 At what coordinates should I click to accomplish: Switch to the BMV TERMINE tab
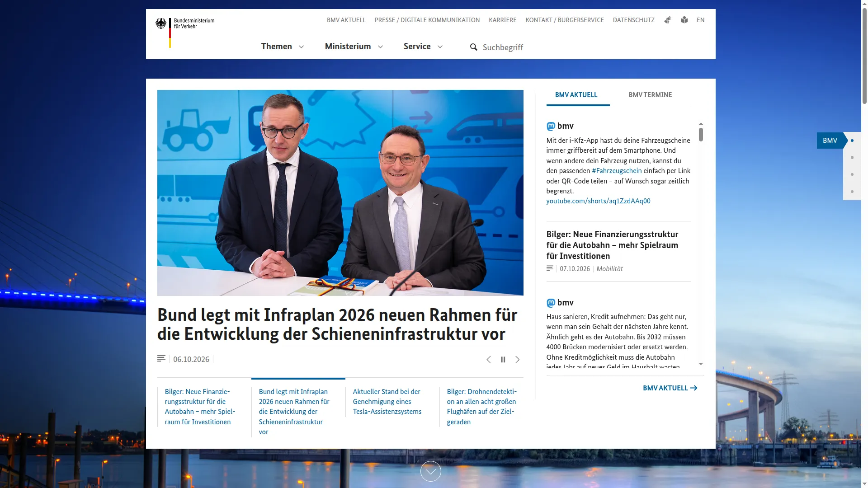pyautogui.click(x=650, y=95)
